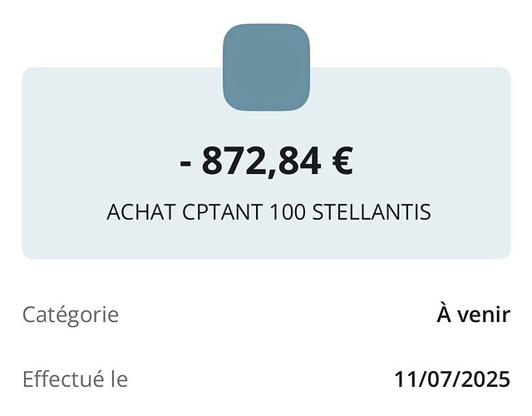
Task: Select the digits 872 in the amount
Action: (233, 161)
